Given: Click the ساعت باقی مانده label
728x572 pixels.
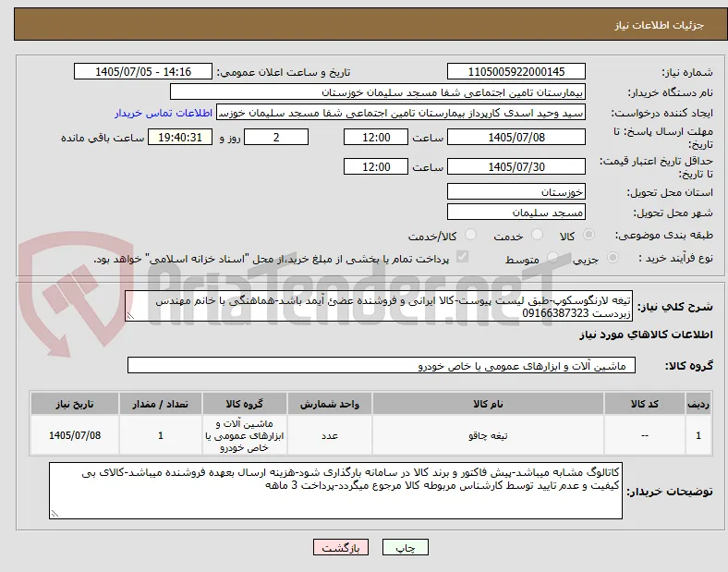Looking at the screenshot, I should 103,138.
